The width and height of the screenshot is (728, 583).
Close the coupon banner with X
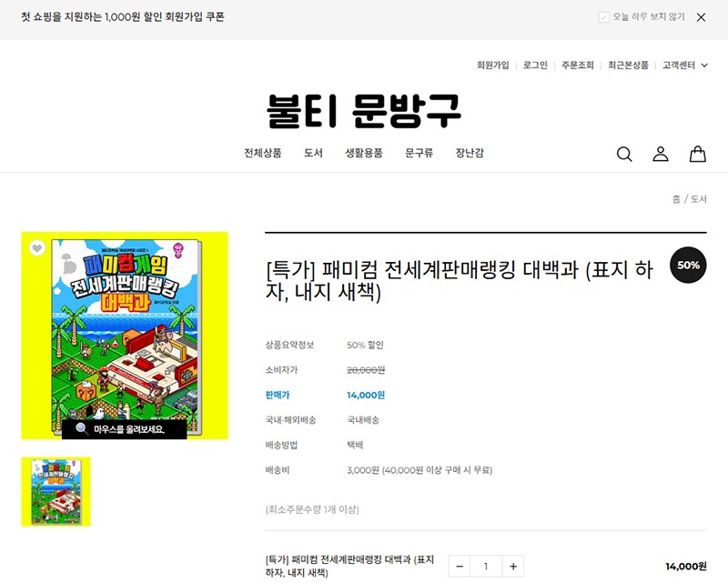[x=701, y=17]
